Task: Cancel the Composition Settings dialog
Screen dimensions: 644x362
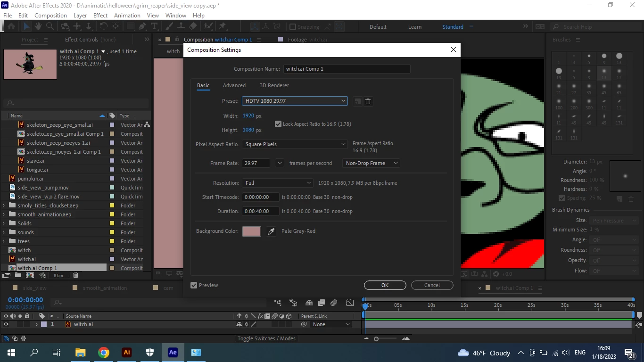Action: pyautogui.click(x=432, y=285)
